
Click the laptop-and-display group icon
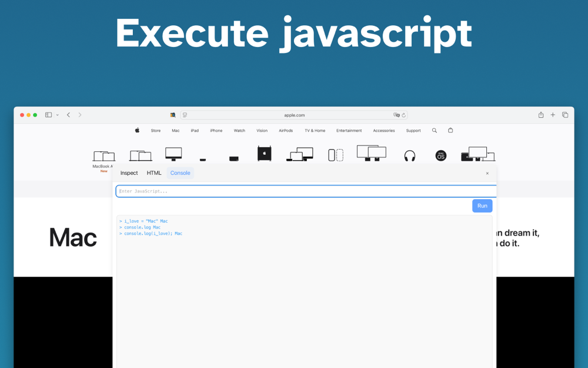(300, 154)
